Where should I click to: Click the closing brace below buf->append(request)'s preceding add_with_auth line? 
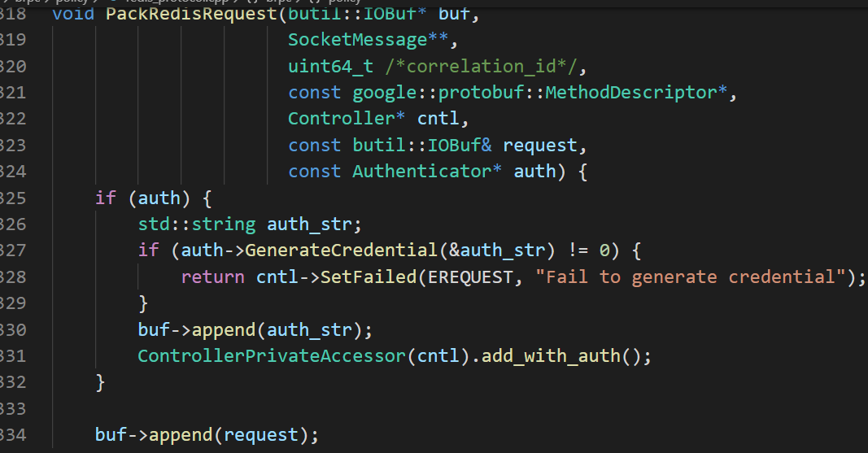[100, 382]
